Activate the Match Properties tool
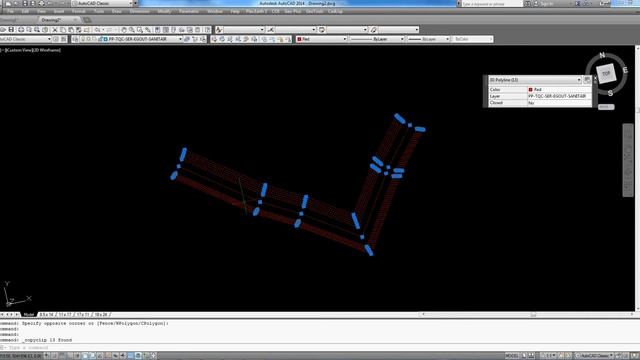Viewport: 640px width, 360px height. (x=78, y=30)
